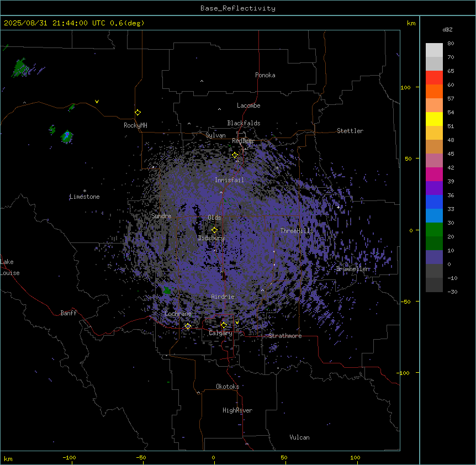Click the Strathmore city label
Image resolution: width=476 pixels, height=465 pixels.
click(x=285, y=336)
